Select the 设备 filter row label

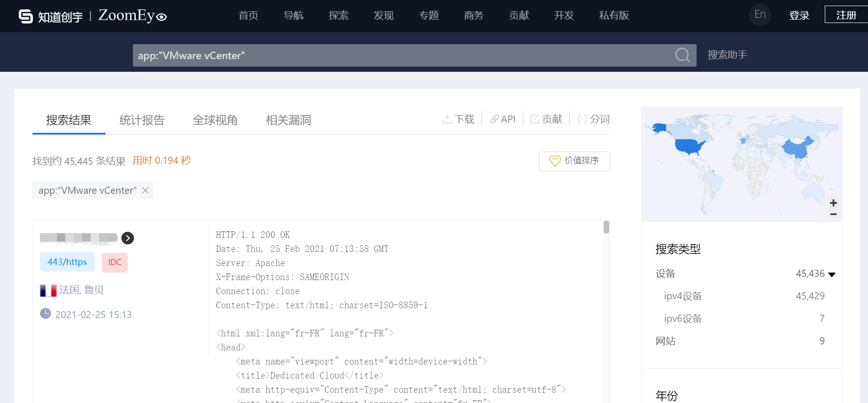pyautogui.click(x=666, y=274)
